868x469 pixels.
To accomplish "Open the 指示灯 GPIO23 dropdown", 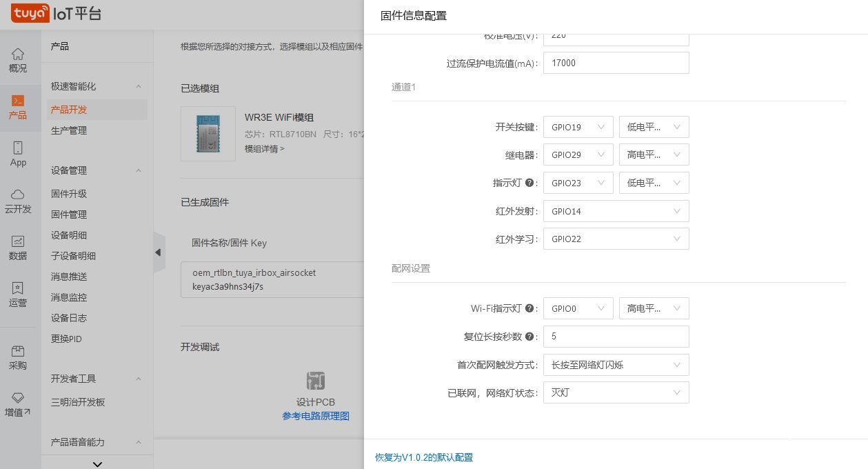I will [578, 183].
